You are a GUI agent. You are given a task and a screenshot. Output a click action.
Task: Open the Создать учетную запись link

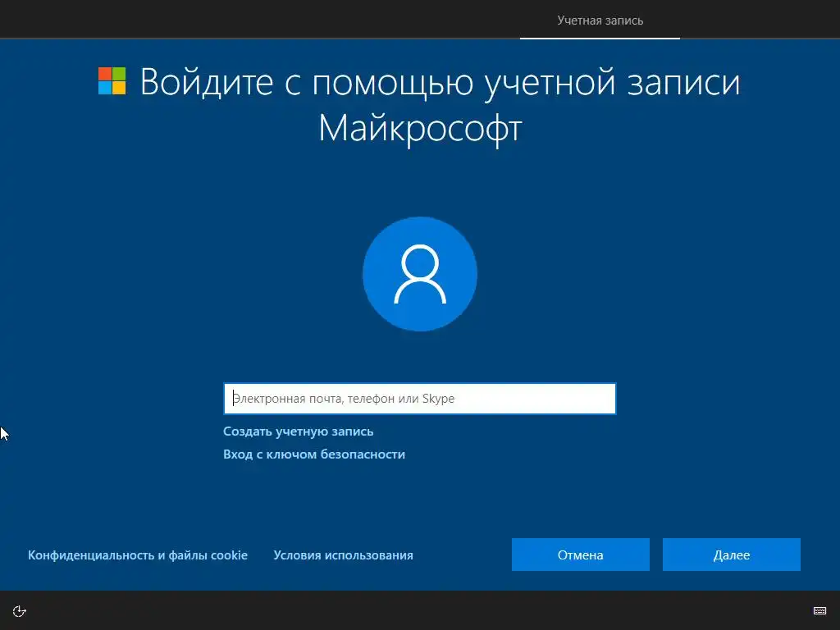pos(299,431)
